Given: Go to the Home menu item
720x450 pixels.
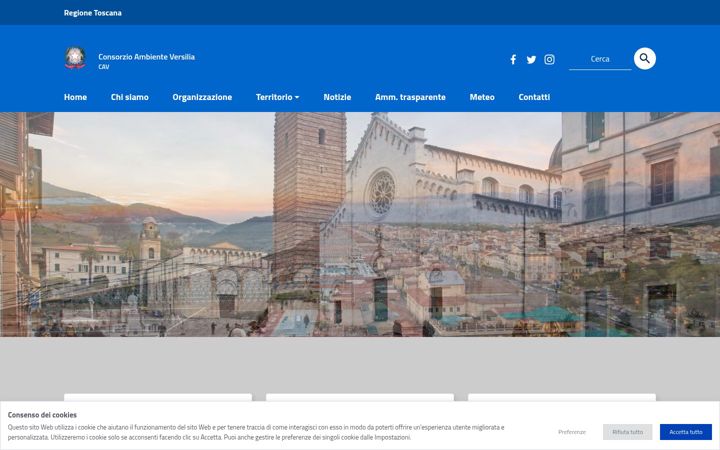Looking at the screenshot, I should point(75,97).
